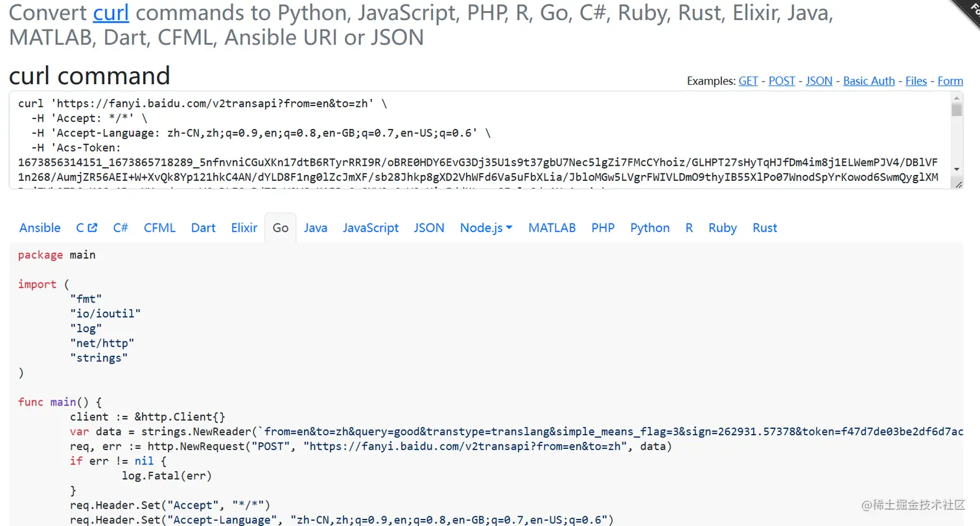Switch to the CFML tab
Image resolution: width=980 pixels, height=526 pixels.
[x=159, y=228]
